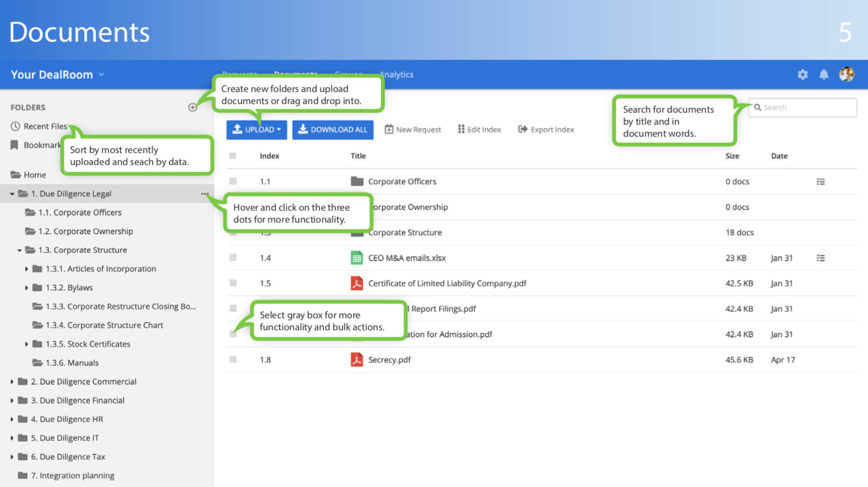Collapse the 1. Due Diligence Legal folder
The height and width of the screenshot is (487, 868).
click(x=12, y=194)
